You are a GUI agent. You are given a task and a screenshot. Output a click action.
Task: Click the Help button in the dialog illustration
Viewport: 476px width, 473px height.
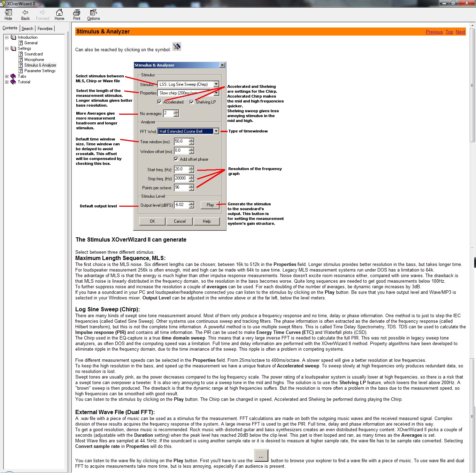click(x=207, y=221)
